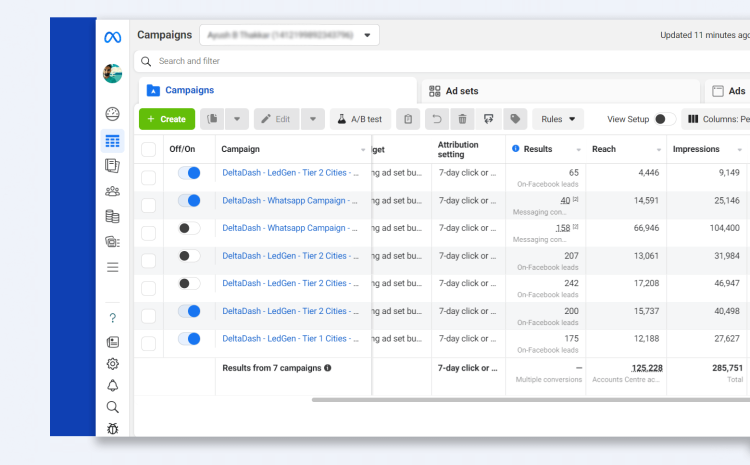Click the undo arrow icon in toolbar

coord(435,119)
